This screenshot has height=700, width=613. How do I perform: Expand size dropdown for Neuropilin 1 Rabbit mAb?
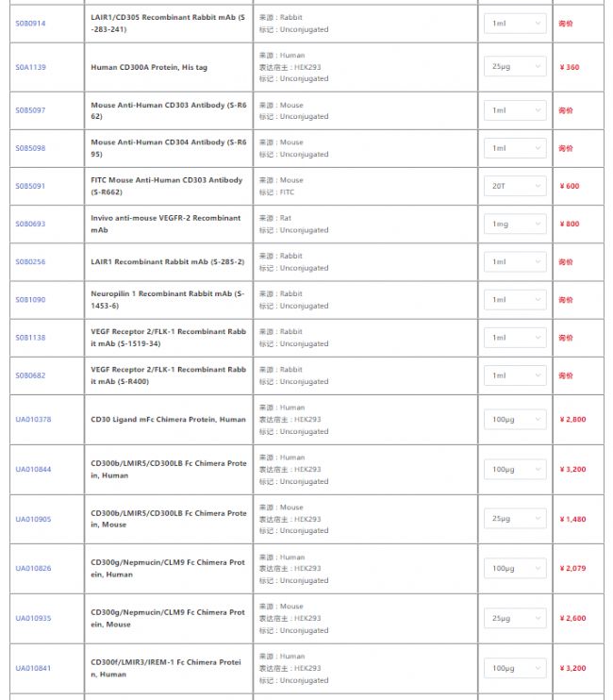tap(514, 300)
